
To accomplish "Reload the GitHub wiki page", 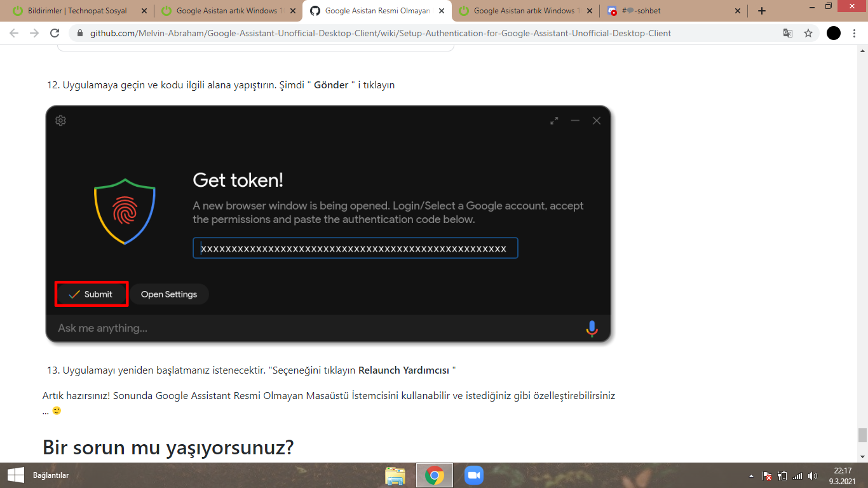I will click(55, 33).
